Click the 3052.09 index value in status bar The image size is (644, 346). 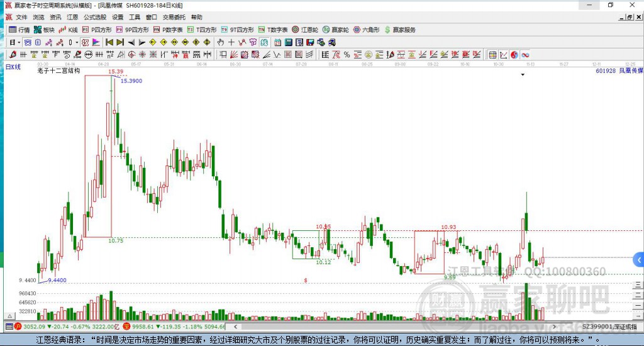pyautogui.click(x=34, y=326)
